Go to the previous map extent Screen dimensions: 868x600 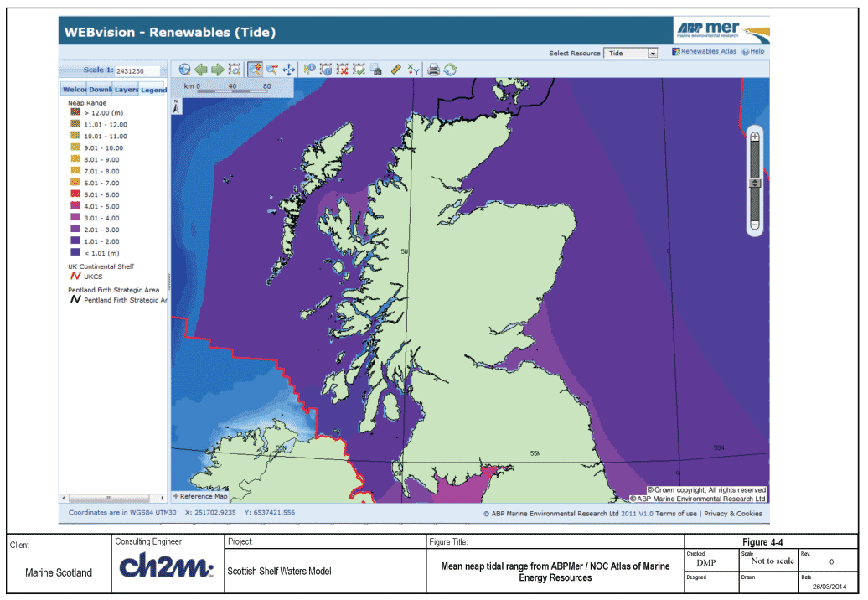click(x=201, y=70)
